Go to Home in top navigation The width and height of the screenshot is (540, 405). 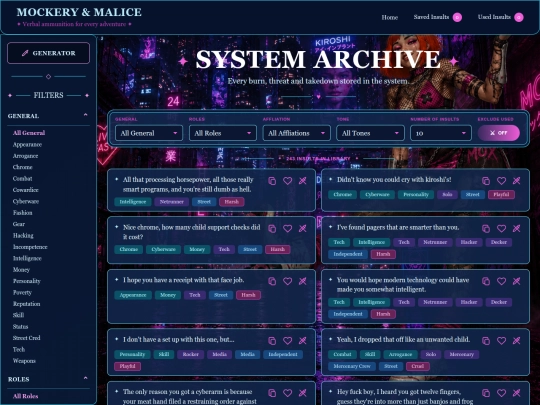[390, 17]
